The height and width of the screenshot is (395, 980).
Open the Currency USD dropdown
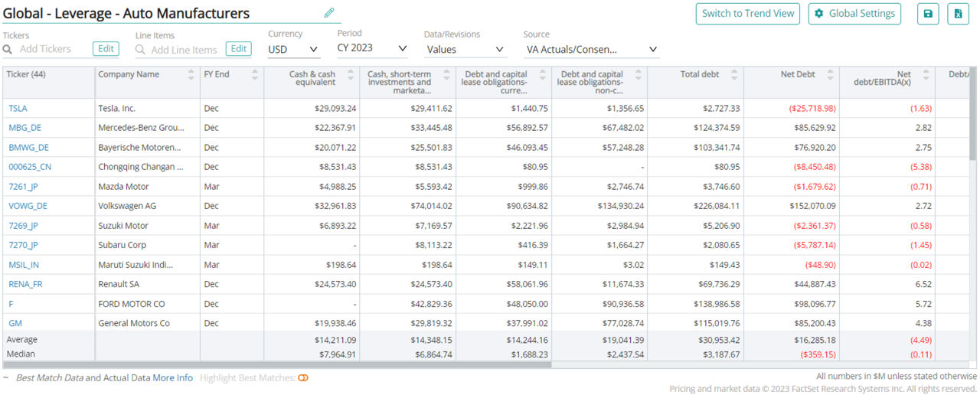(293, 49)
